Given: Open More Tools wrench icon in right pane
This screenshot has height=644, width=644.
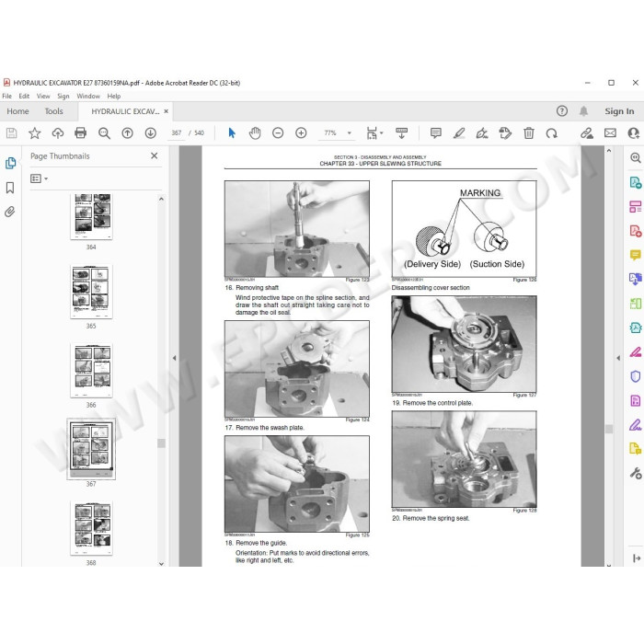Looking at the screenshot, I should (x=635, y=473).
